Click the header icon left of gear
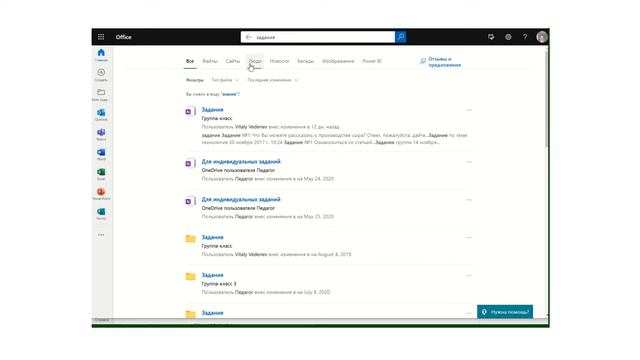The height and width of the screenshot is (360, 640). pyautogui.click(x=491, y=37)
